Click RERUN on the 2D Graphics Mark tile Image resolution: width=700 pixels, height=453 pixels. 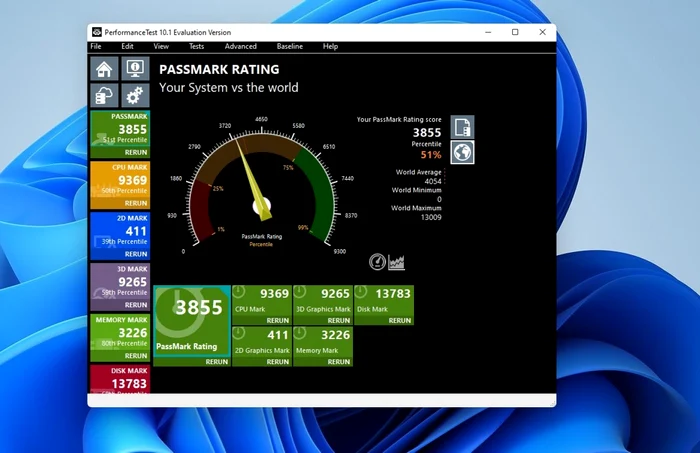pos(278,362)
